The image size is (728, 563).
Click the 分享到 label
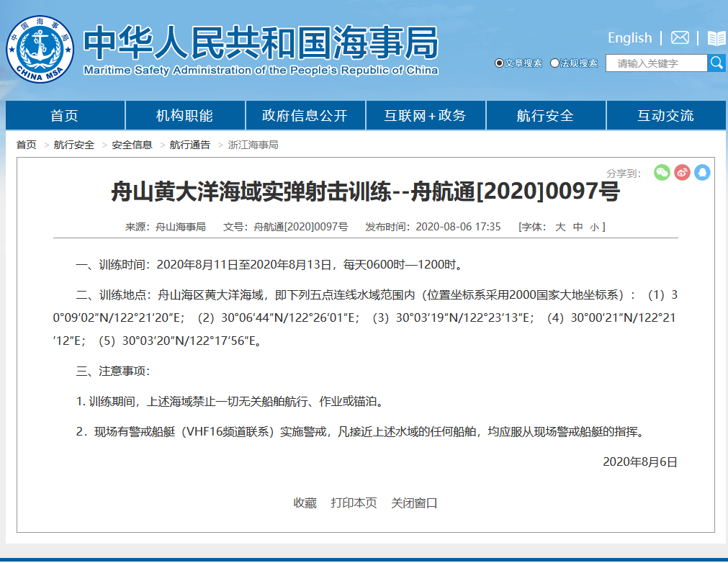pyautogui.click(x=624, y=173)
